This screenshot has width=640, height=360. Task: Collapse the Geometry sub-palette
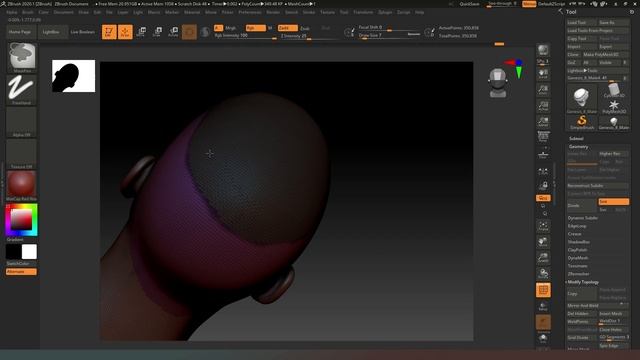(578, 147)
